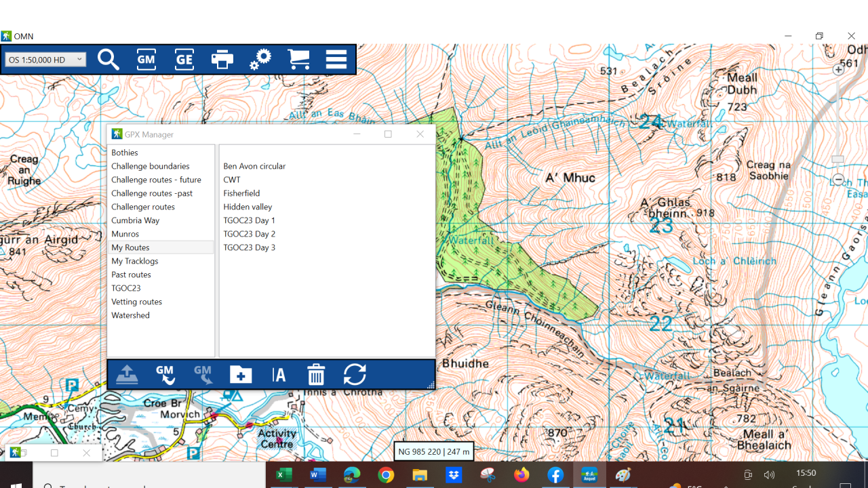Select the Munros folder

[x=126, y=233]
